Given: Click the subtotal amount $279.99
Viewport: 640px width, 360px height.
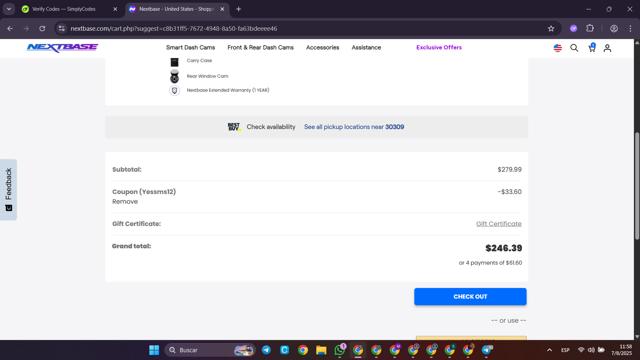Looking at the screenshot, I should 509,169.
